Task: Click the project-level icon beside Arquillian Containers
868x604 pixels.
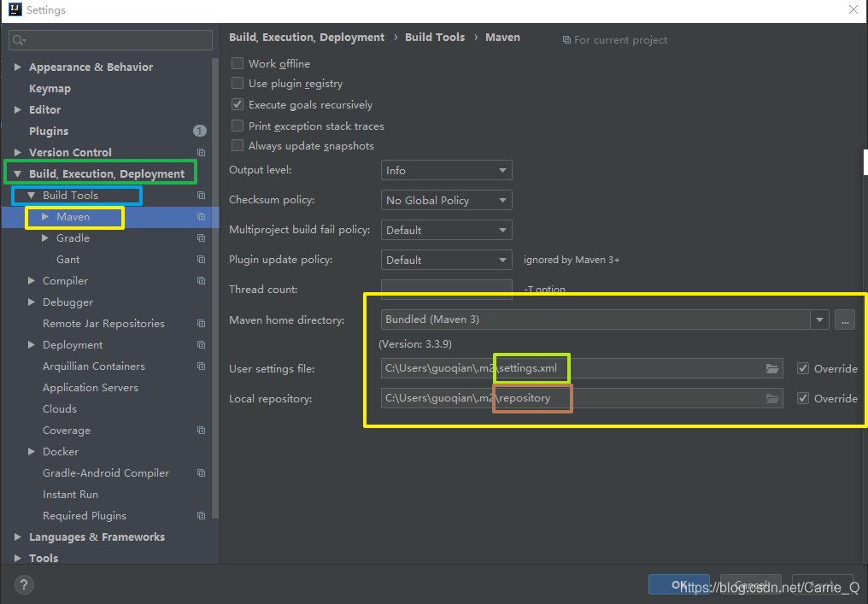Action: pyautogui.click(x=202, y=367)
